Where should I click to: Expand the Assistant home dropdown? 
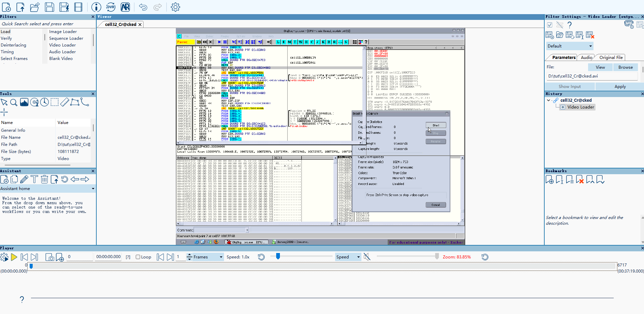point(48,189)
